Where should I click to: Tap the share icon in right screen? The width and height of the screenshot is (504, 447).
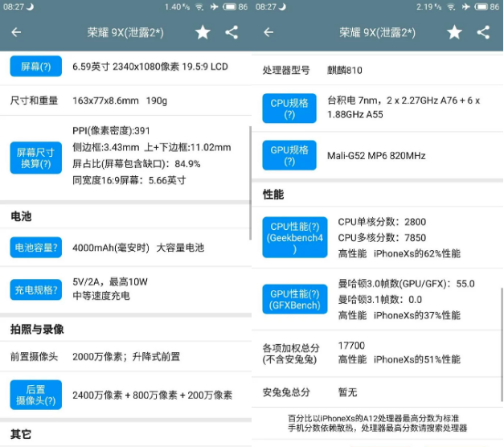tap(483, 32)
